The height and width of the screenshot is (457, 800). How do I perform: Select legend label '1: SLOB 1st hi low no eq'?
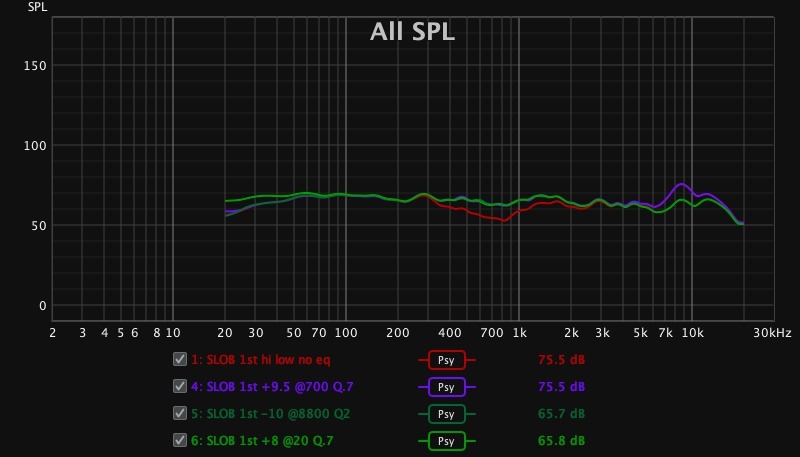261,360
